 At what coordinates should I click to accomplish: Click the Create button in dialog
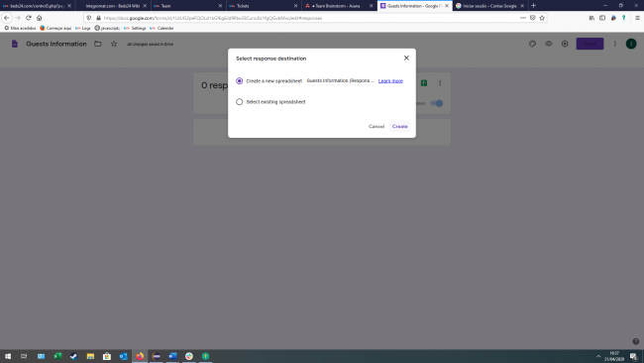point(399,126)
